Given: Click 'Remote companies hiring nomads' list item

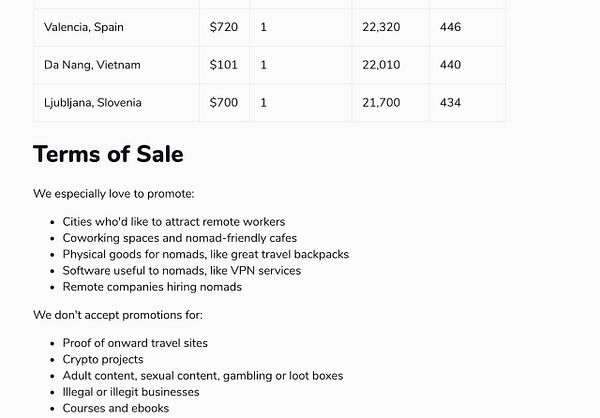Looking at the screenshot, I should pos(152,287).
